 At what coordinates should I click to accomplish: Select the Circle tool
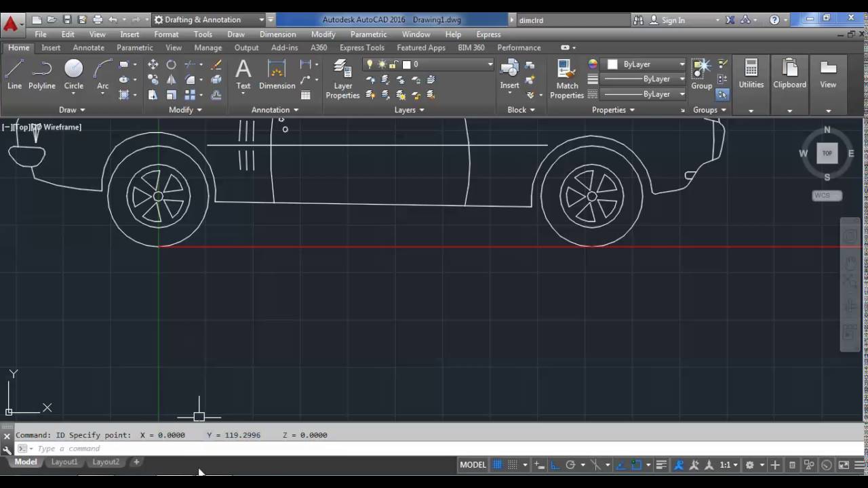[x=73, y=75]
